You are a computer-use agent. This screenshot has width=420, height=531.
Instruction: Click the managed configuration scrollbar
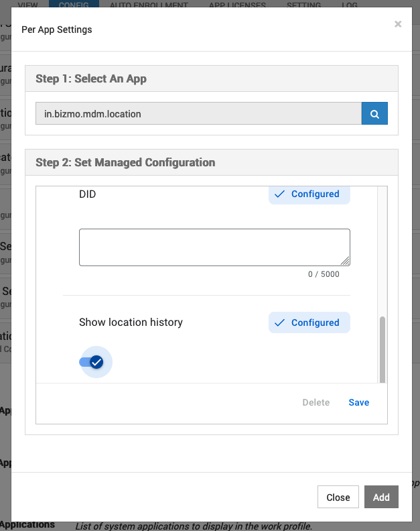click(x=382, y=347)
